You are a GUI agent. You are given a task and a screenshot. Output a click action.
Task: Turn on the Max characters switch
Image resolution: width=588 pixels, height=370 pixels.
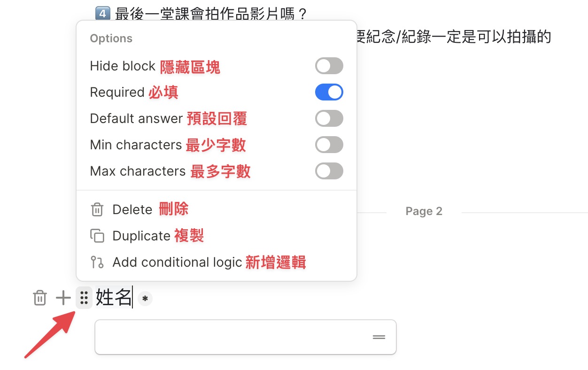(x=329, y=171)
